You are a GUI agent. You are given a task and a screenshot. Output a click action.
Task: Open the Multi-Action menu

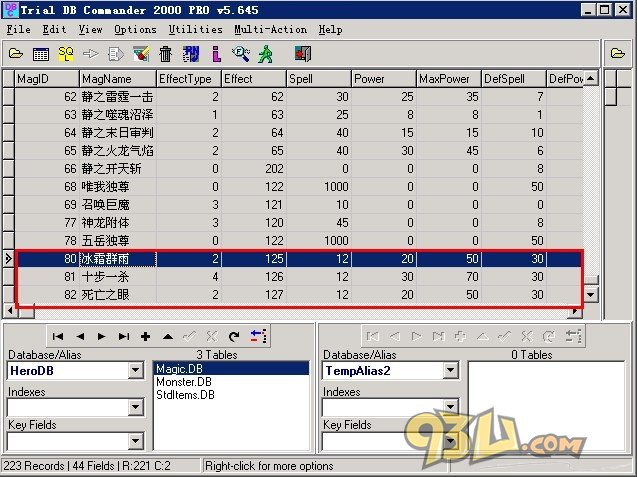tap(270, 30)
